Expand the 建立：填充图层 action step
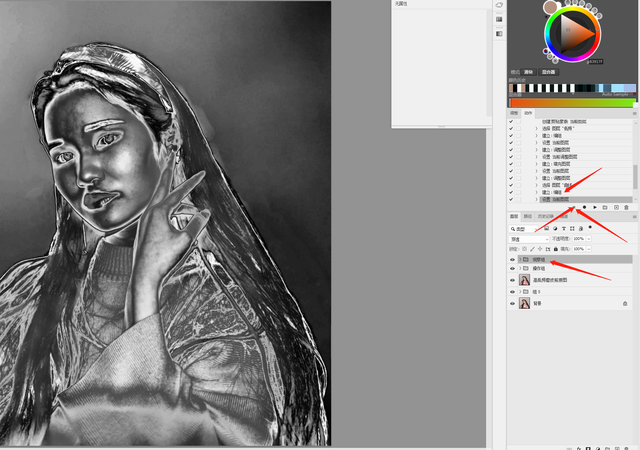Viewport: 640px width, 450px height. point(537,164)
